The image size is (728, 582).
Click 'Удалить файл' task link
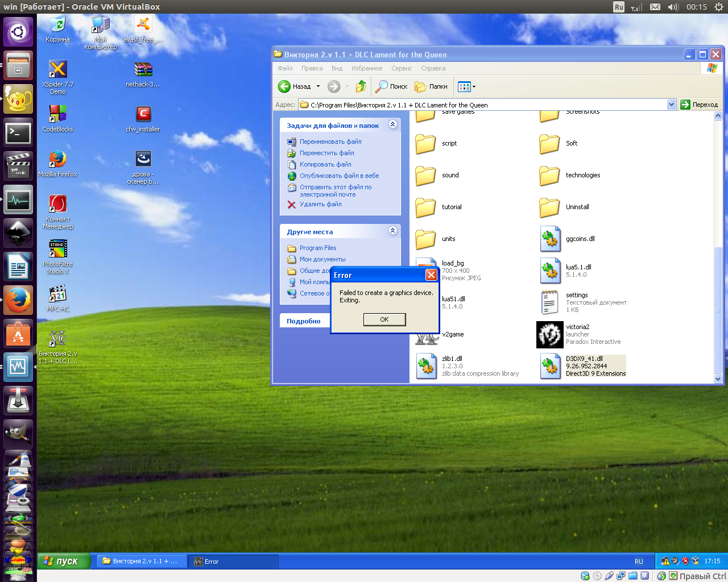320,204
